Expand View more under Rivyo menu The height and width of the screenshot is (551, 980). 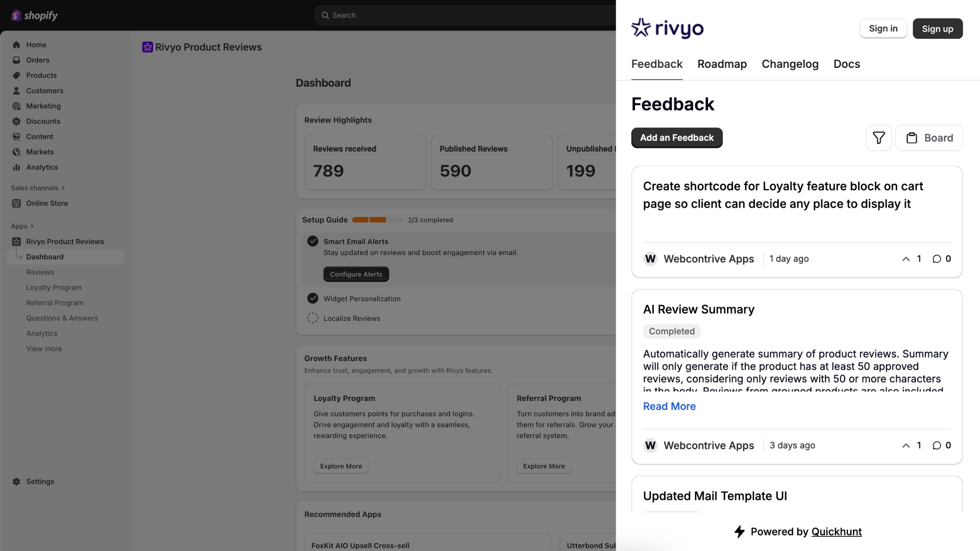[x=44, y=349]
